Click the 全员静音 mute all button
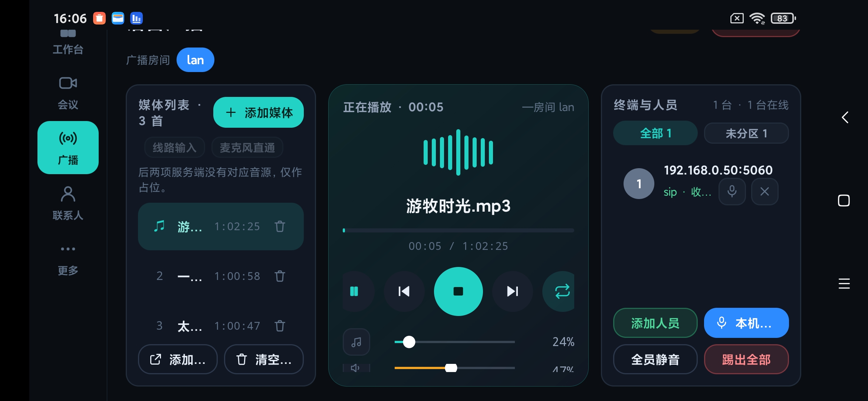868x401 pixels. pos(655,359)
